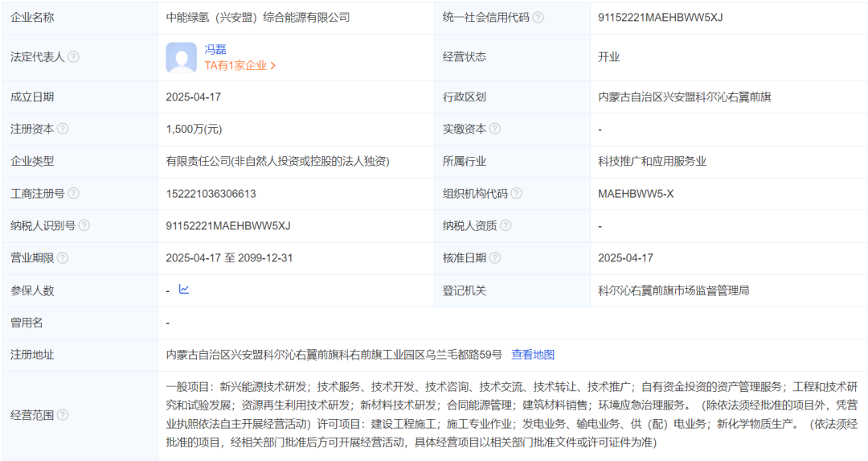Open the help icon beside 统一社会信用代码
This screenshot has width=868, height=461.
(x=538, y=18)
